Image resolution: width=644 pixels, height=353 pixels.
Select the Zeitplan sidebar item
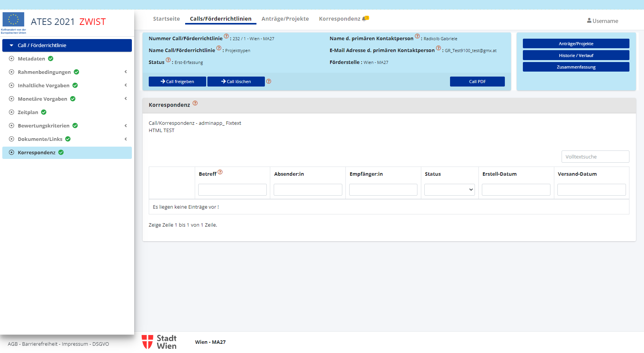(28, 112)
